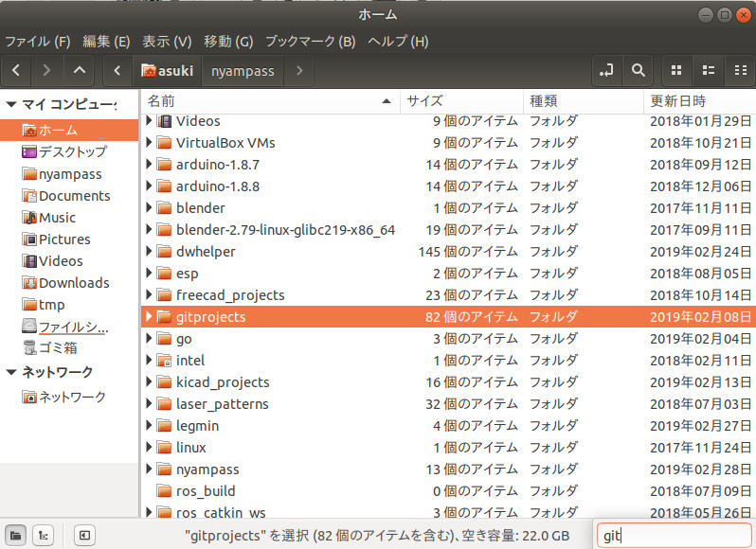Switch to compact view
The image size is (756, 549).
[741, 71]
